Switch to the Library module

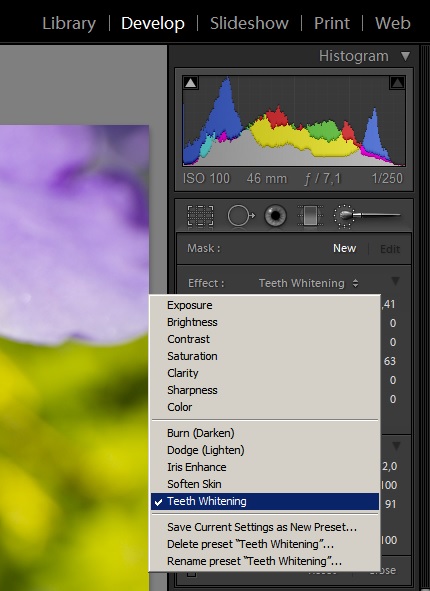pyautogui.click(x=69, y=23)
